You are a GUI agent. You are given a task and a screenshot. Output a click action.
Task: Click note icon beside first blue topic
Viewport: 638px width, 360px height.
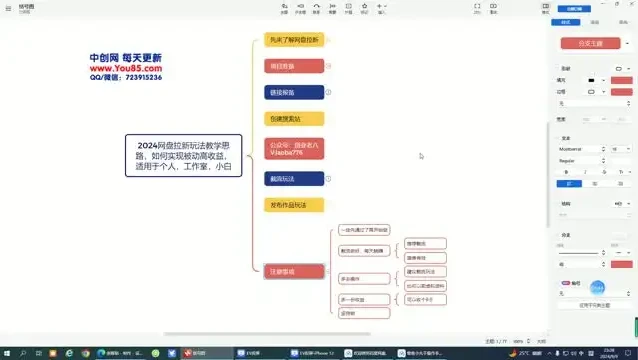click(328, 92)
